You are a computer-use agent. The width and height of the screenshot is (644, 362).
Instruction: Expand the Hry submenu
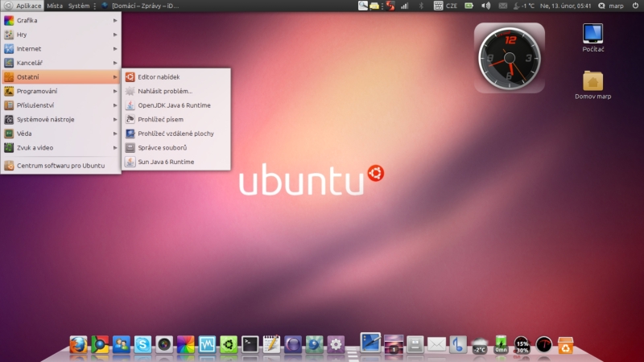click(x=61, y=35)
